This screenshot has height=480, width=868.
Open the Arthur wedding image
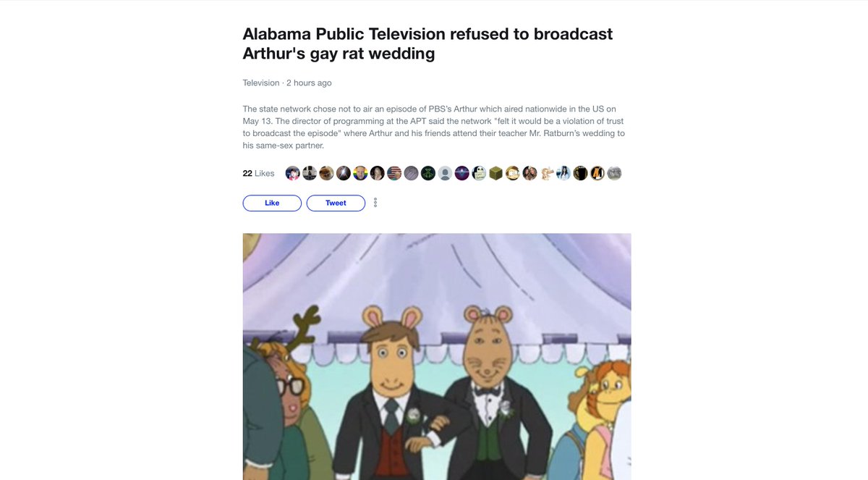(x=437, y=356)
